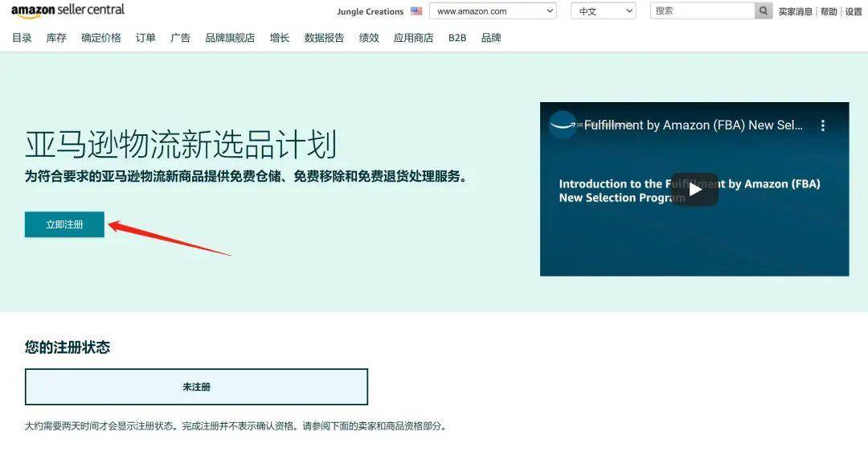Image resolution: width=868 pixels, height=456 pixels.
Task: Open the www.amazon.com marketplace dropdown
Action: tap(493, 11)
